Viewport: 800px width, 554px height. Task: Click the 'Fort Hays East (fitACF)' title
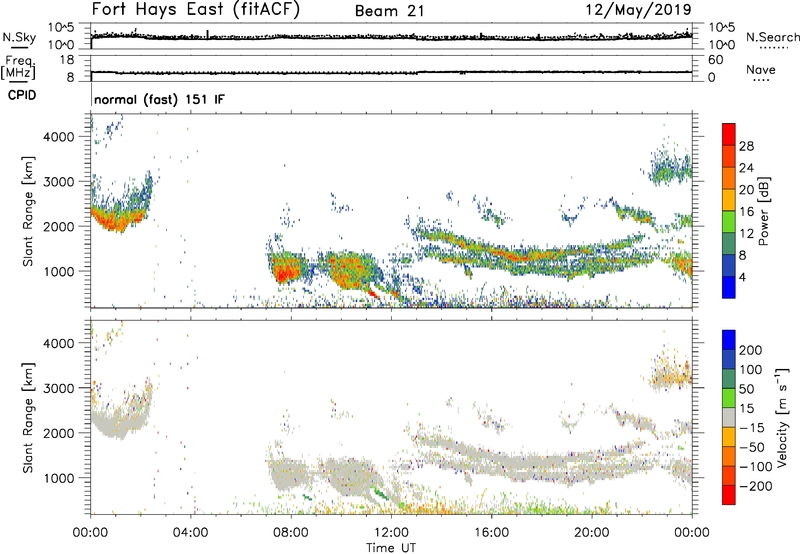[196, 10]
